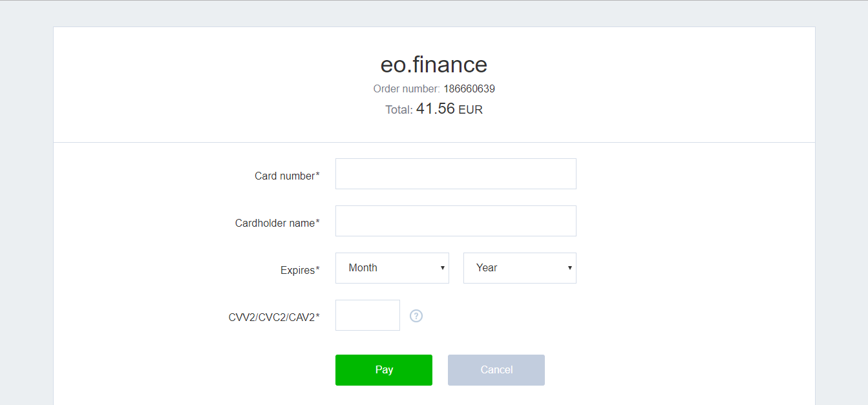Screen dimensions: 868x405
Task: Cancel the payment with the Cancel button
Action: [x=496, y=370]
